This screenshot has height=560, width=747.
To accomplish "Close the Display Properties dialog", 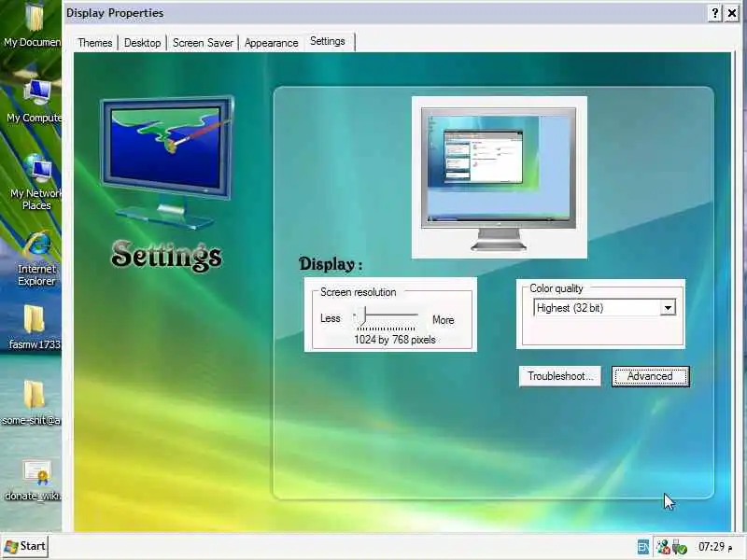I will pos(732,13).
